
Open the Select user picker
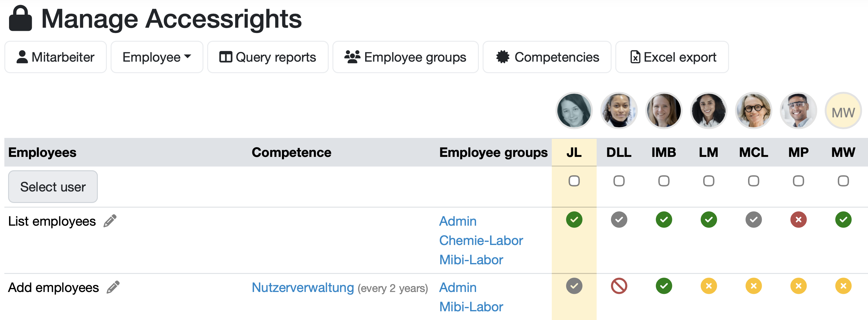pyautogui.click(x=53, y=187)
